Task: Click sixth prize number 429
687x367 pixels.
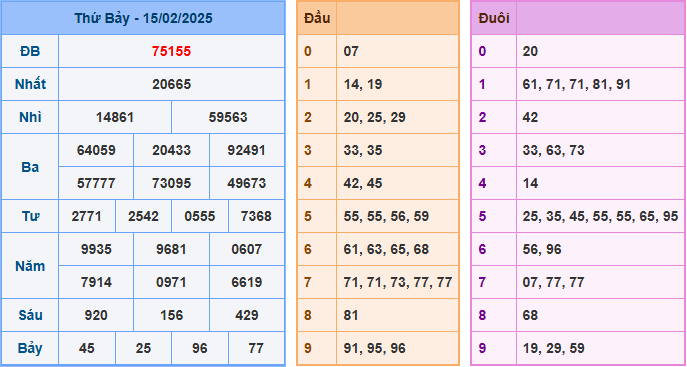Action: [x=247, y=315]
